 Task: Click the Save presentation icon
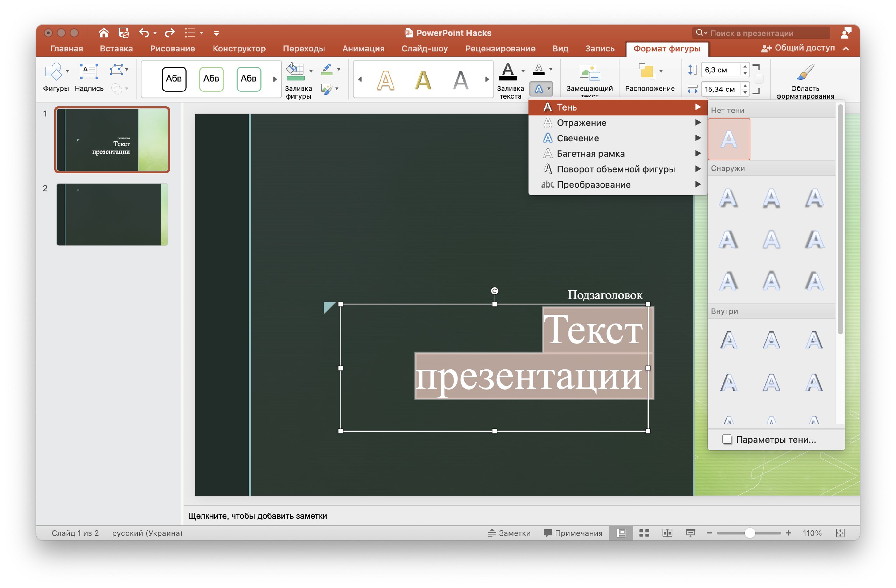pyautogui.click(x=124, y=33)
